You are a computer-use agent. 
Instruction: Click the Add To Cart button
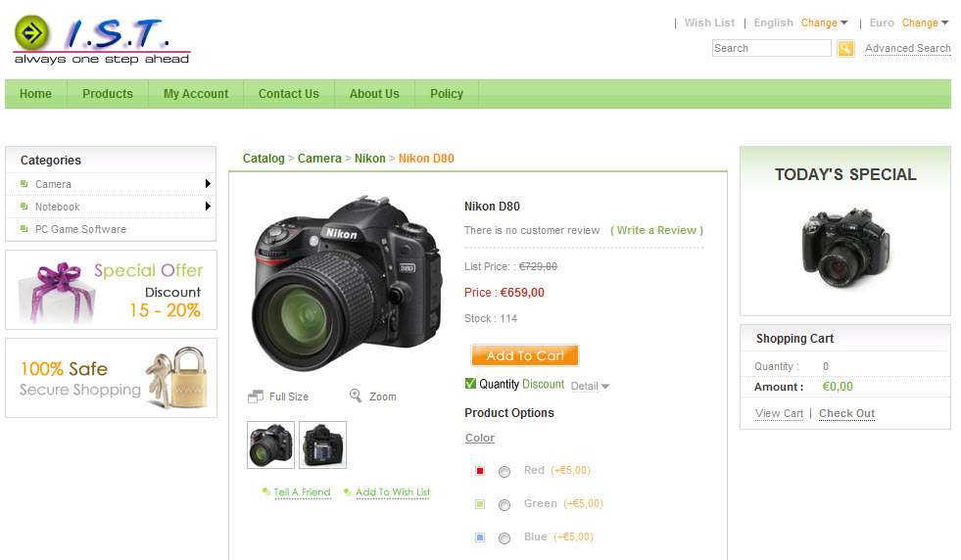[x=525, y=355]
